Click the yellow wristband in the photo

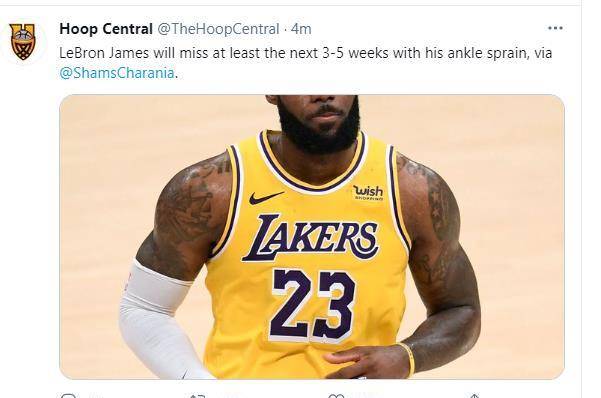[408, 359]
